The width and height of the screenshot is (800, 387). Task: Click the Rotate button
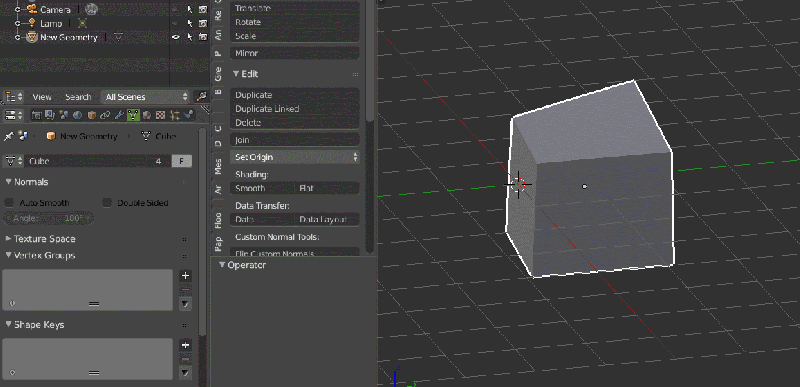[x=295, y=22]
